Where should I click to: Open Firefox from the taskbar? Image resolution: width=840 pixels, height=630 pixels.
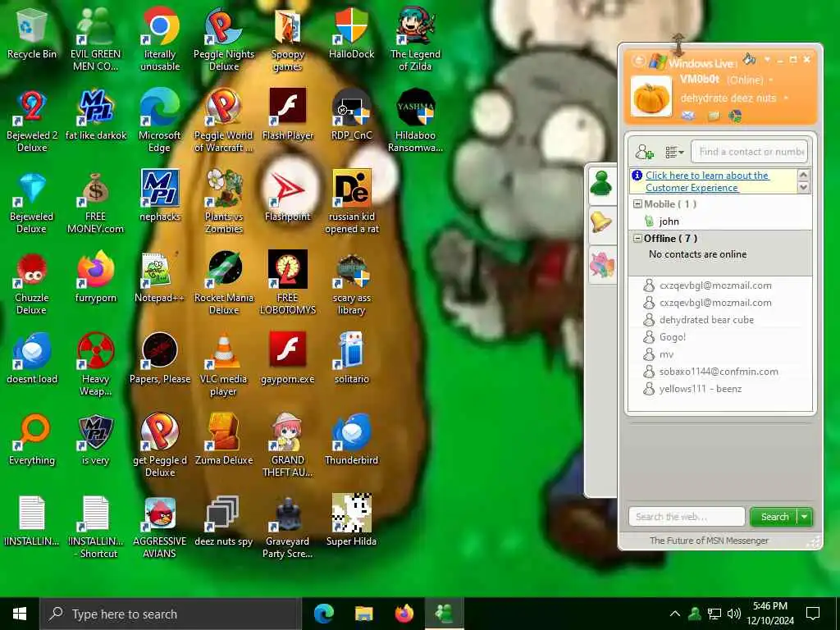[404, 614]
